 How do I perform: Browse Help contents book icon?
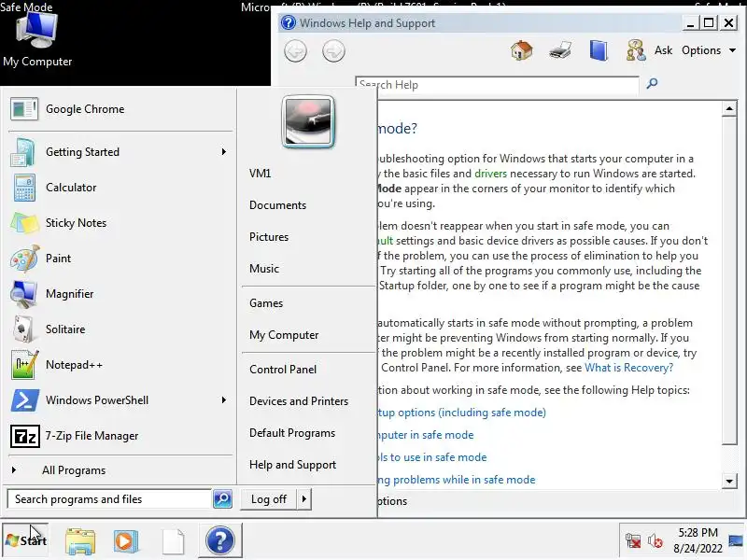point(599,50)
